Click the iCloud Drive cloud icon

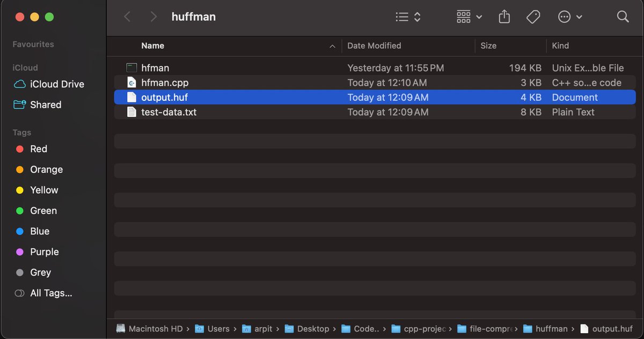19,84
